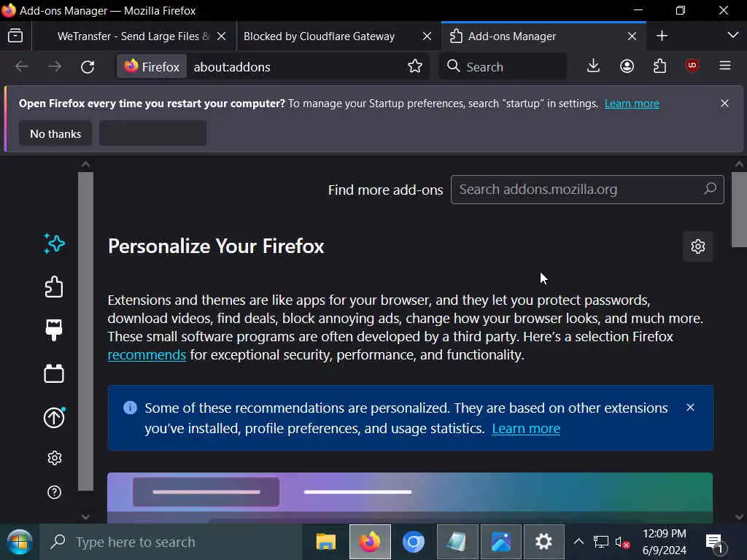Focus the toolbar Search box
The height and width of the screenshot is (560, 747).
click(503, 66)
